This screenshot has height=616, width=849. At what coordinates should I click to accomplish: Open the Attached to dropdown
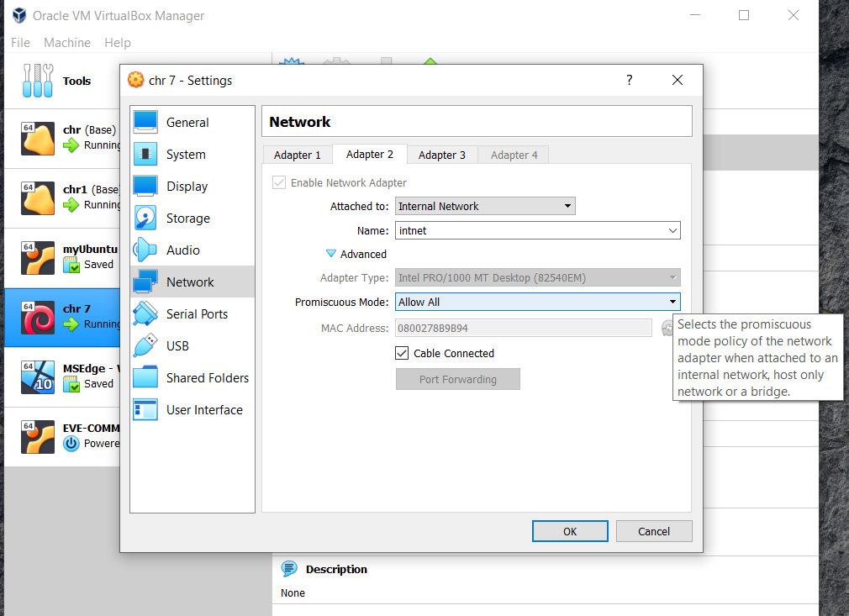[485, 206]
